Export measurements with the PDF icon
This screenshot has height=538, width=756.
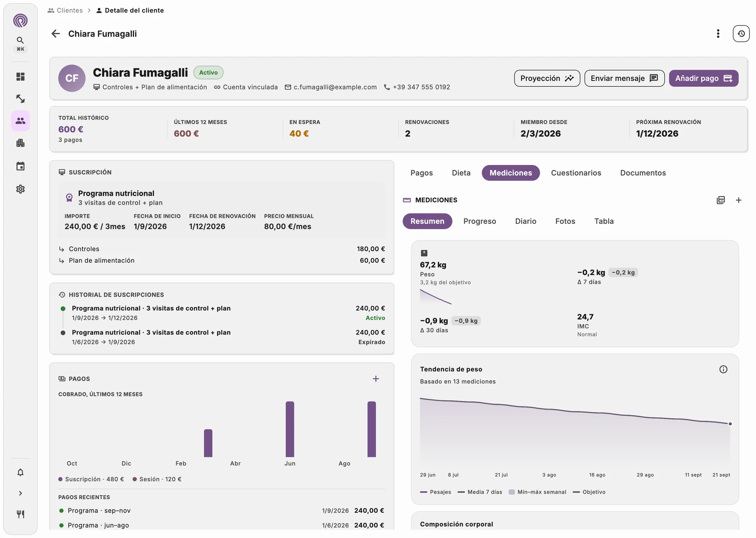[x=721, y=200]
